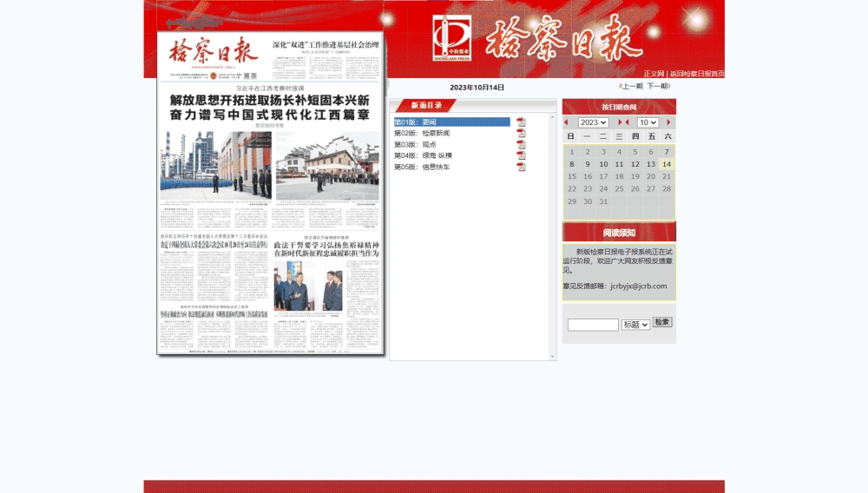Click previous year arrow left of 2023
The width and height of the screenshot is (868, 493).
click(566, 122)
